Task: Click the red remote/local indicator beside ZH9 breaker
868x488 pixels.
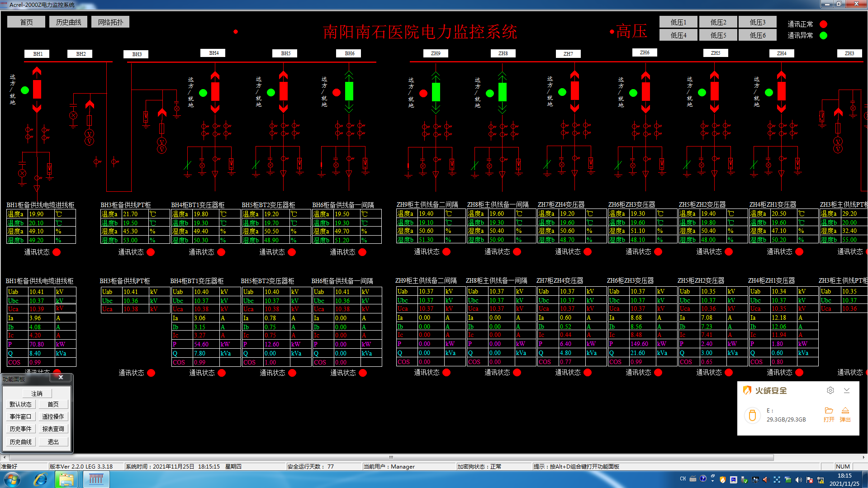Action: (423, 93)
